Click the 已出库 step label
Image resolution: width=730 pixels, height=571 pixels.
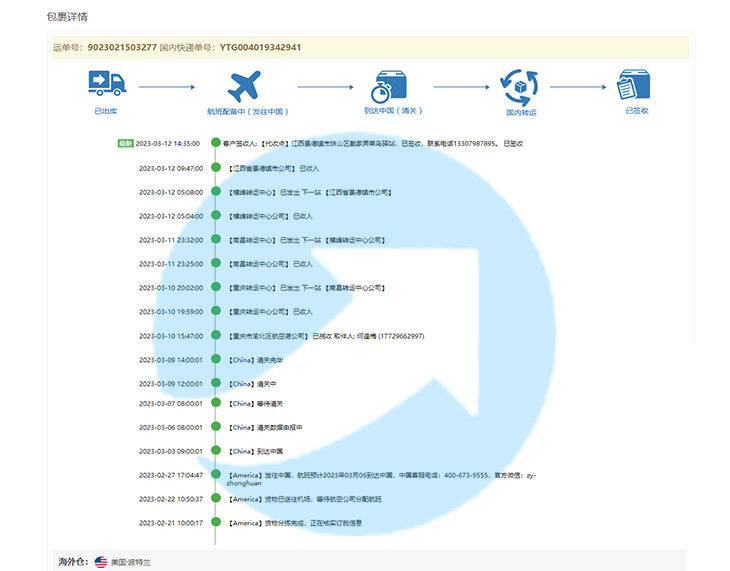coord(106,111)
